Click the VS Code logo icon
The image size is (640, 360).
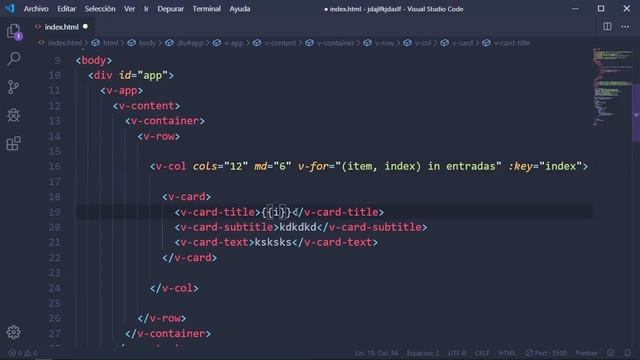click(9, 8)
